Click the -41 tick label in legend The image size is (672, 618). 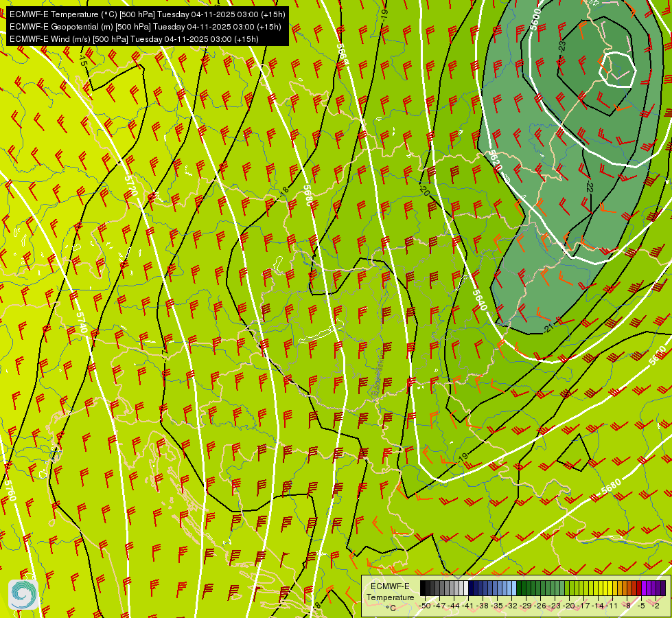(x=468, y=606)
